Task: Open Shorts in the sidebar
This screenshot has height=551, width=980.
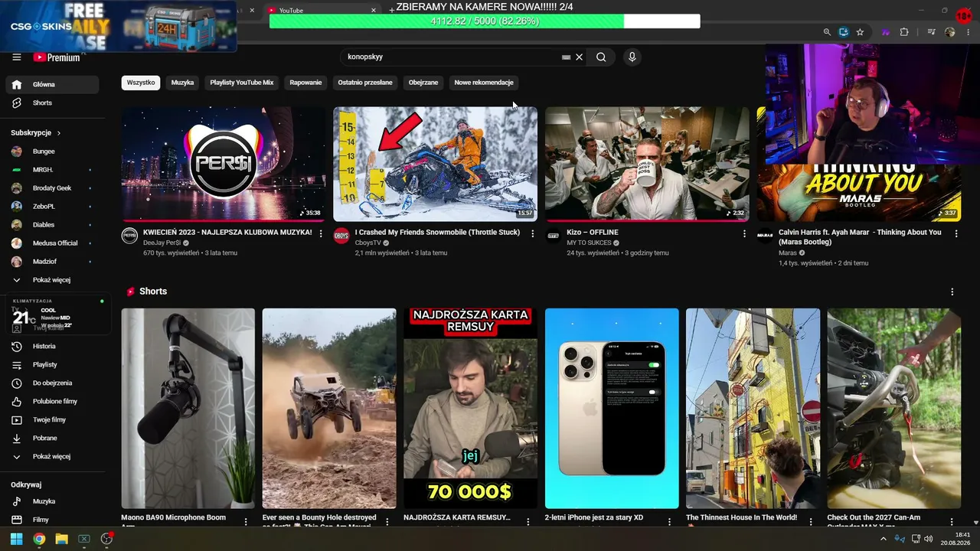Action: click(x=52, y=103)
